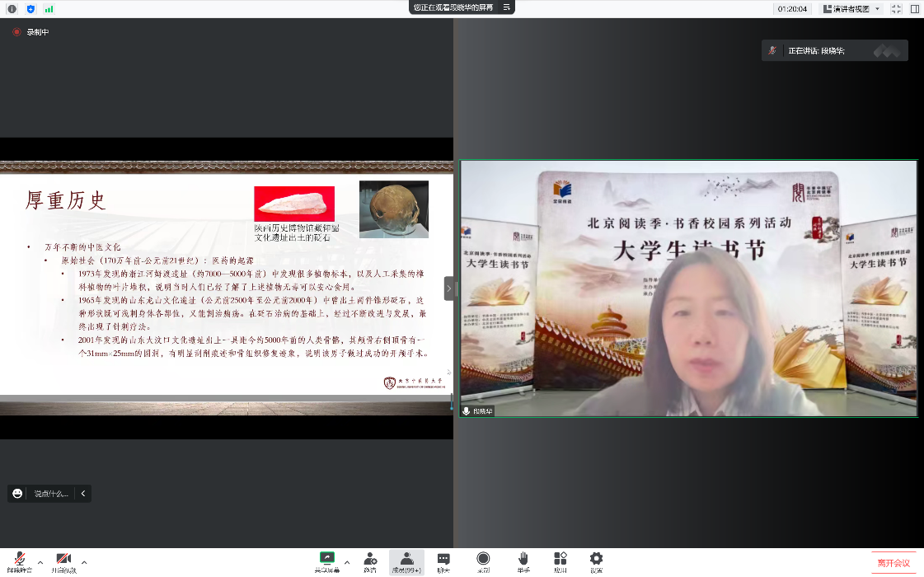The width and height of the screenshot is (924, 577).
Task: Click the blue security shield icon
Action: [30, 9]
